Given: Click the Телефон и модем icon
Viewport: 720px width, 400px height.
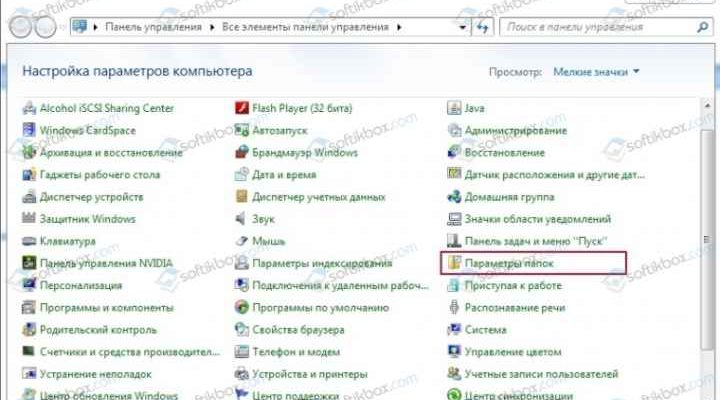Looking at the screenshot, I should 242,352.
